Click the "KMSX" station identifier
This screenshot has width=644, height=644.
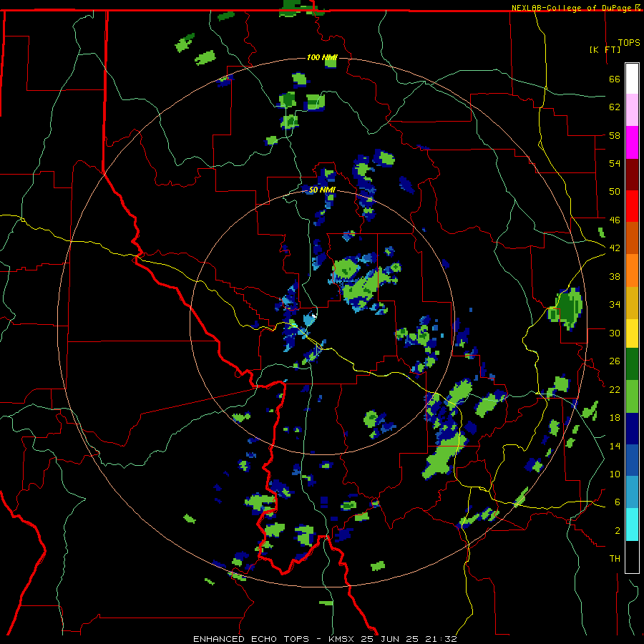point(341,639)
